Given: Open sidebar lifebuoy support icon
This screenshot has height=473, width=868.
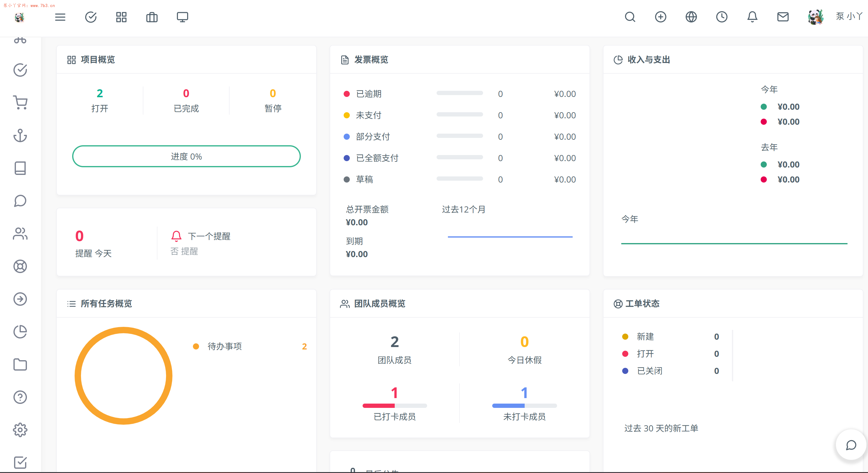Looking at the screenshot, I should pyautogui.click(x=20, y=266).
